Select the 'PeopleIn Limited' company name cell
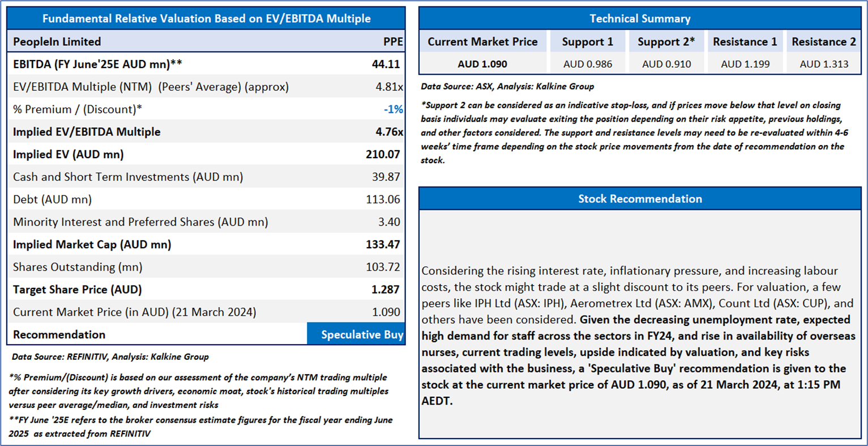The width and height of the screenshot is (868, 446). click(57, 42)
